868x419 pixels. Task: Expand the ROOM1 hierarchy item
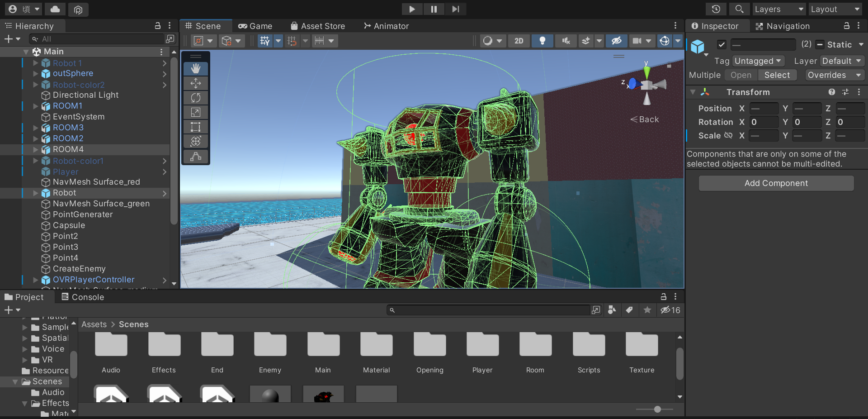point(36,106)
